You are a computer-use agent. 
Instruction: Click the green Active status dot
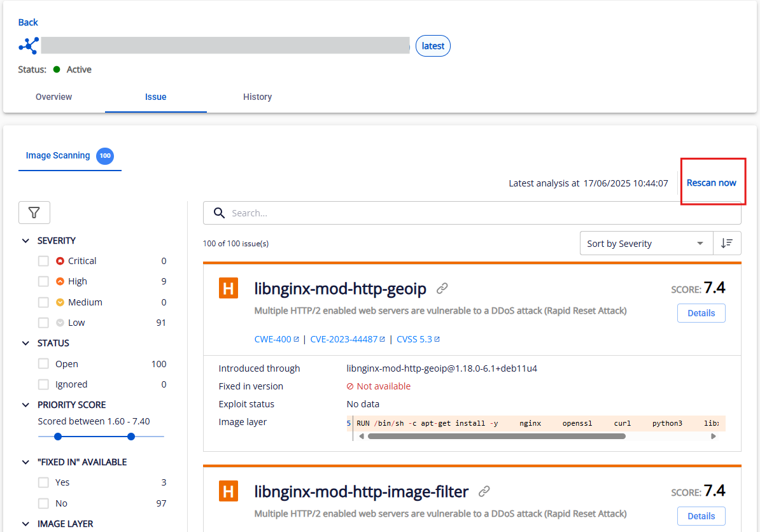pos(57,69)
